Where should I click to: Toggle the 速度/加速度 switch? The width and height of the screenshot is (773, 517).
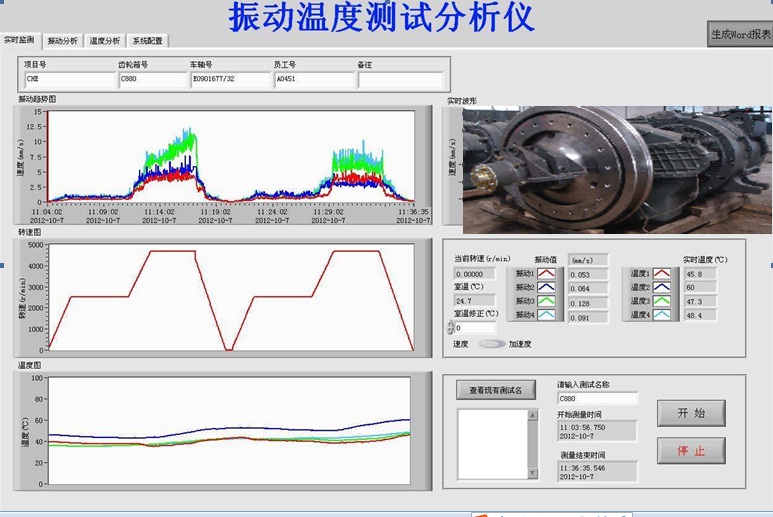point(492,343)
